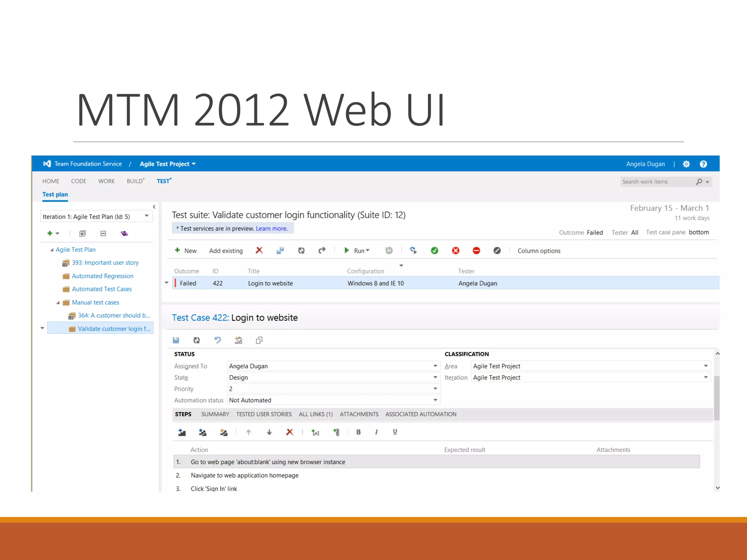Screen dimensions: 747x560
Task: Click the delete step red X icon
Action: pos(290,432)
